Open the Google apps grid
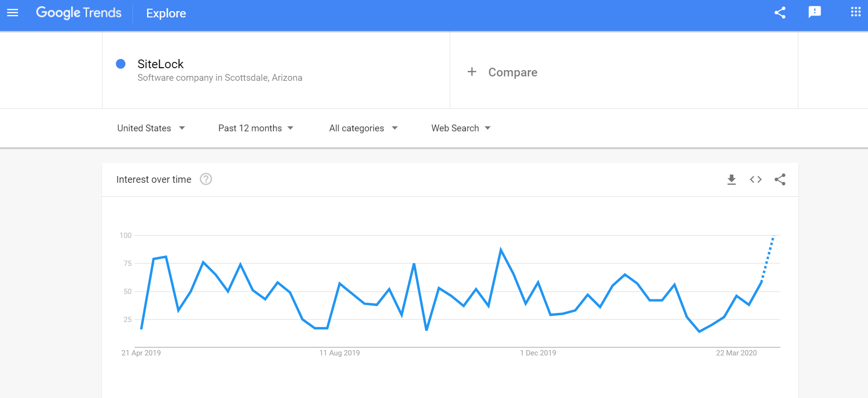The height and width of the screenshot is (398, 868). (855, 12)
